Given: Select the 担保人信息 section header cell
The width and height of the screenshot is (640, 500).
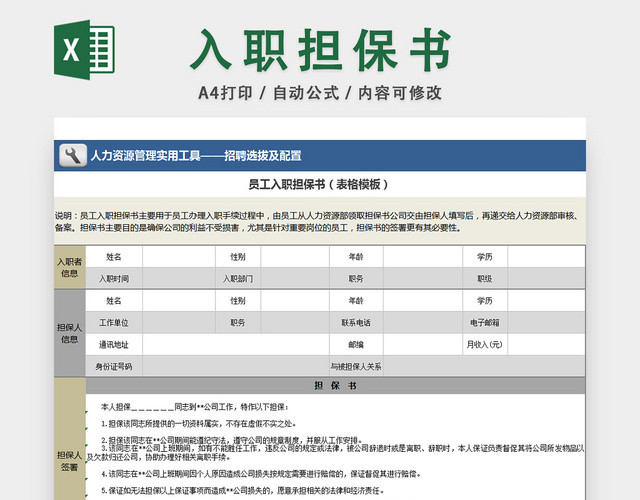Looking at the screenshot, I should pyautogui.click(x=69, y=333).
